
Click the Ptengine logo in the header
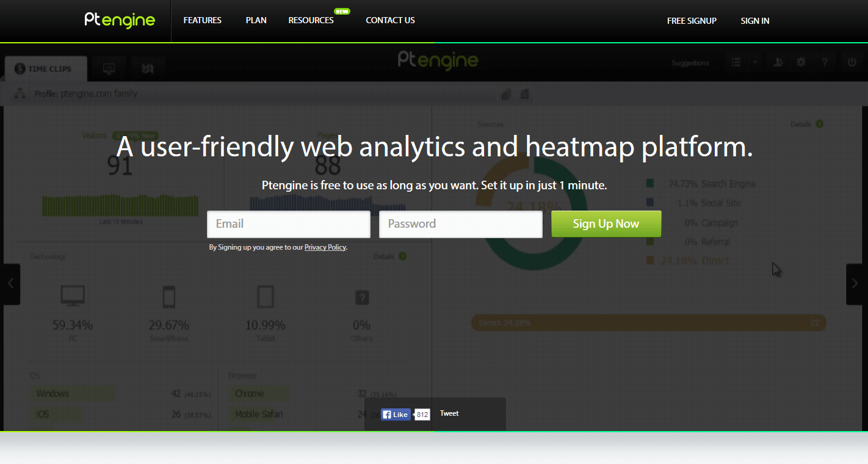point(120,20)
